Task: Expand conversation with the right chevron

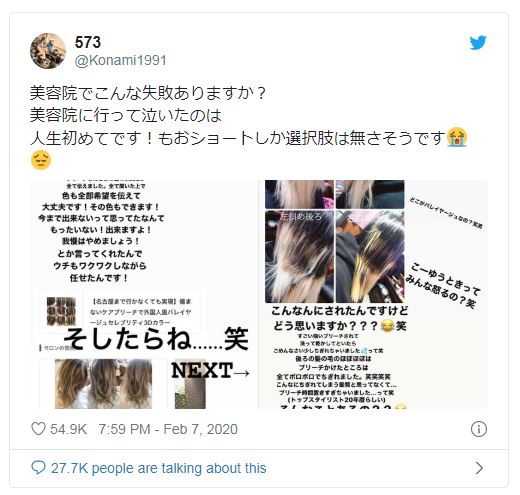Action: point(479,468)
